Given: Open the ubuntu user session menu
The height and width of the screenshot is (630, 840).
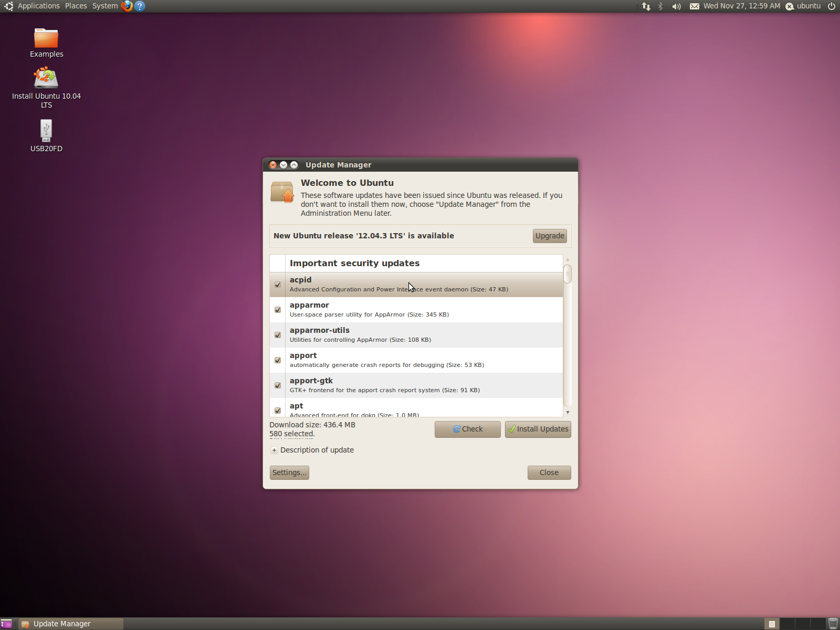Looking at the screenshot, I should [803, 6].
